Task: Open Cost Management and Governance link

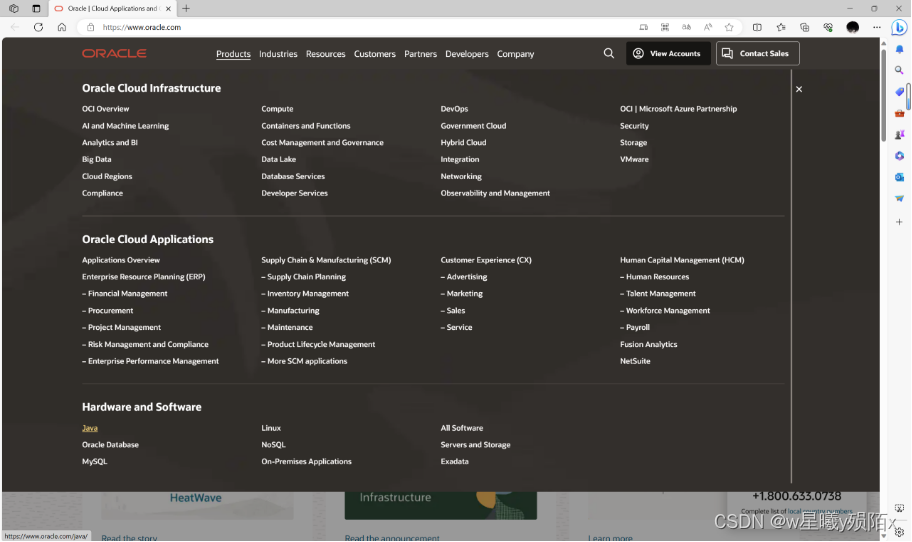Action: pyautogui.click(x=322, y=142)
